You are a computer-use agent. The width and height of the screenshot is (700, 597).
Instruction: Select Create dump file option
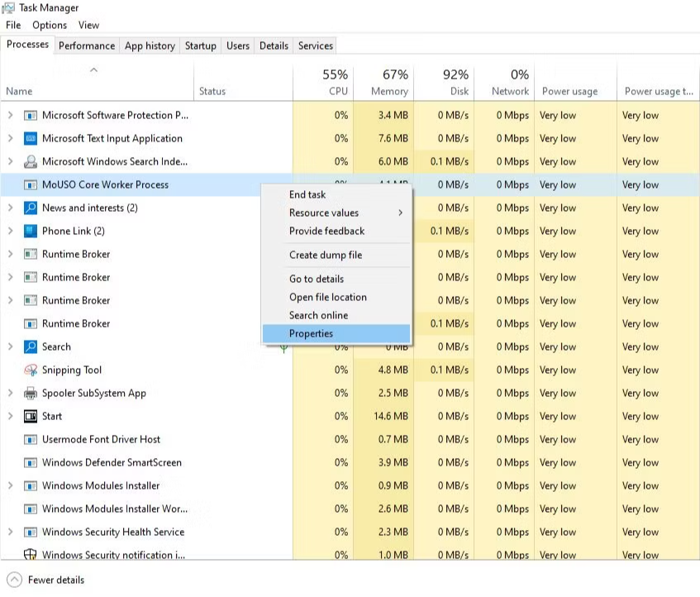336,255
